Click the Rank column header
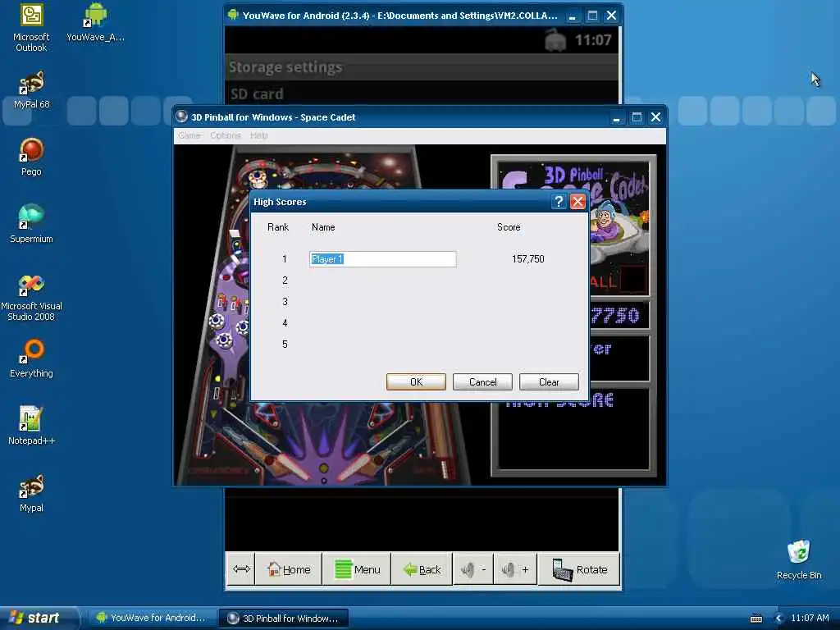The image size is (840, 630). (x=278, y=227)
